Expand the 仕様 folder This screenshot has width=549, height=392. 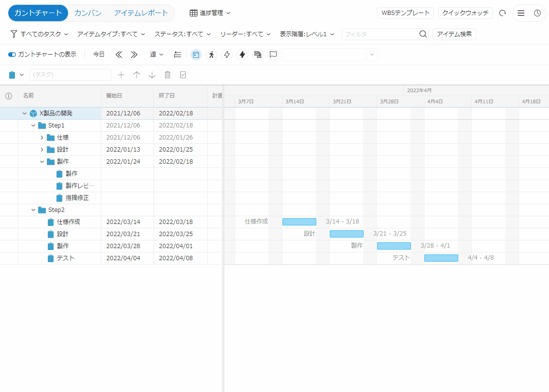pos(42,138)
